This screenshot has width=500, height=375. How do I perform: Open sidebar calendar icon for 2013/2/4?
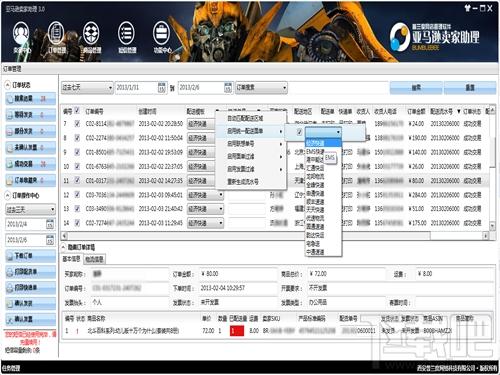[x=50, y=224]
